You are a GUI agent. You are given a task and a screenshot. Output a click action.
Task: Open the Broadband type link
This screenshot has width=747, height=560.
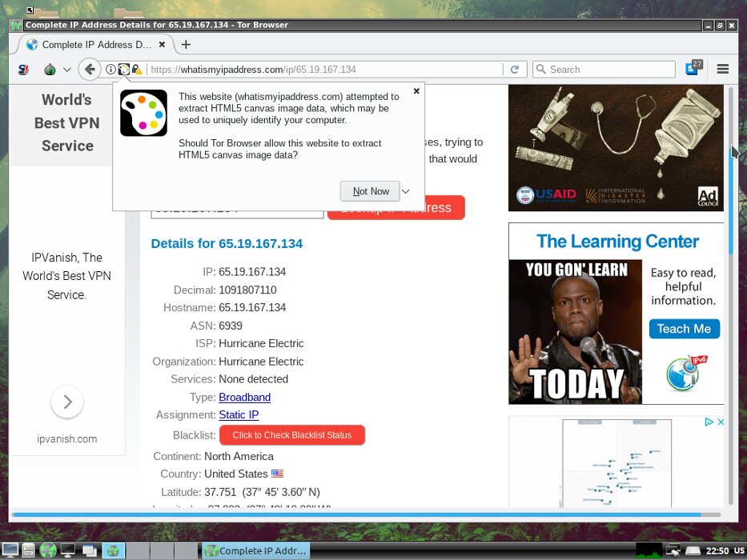coord(244,397)
